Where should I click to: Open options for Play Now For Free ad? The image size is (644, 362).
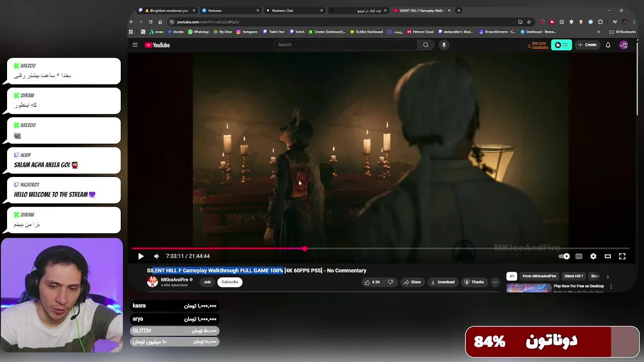click(611, 287)
